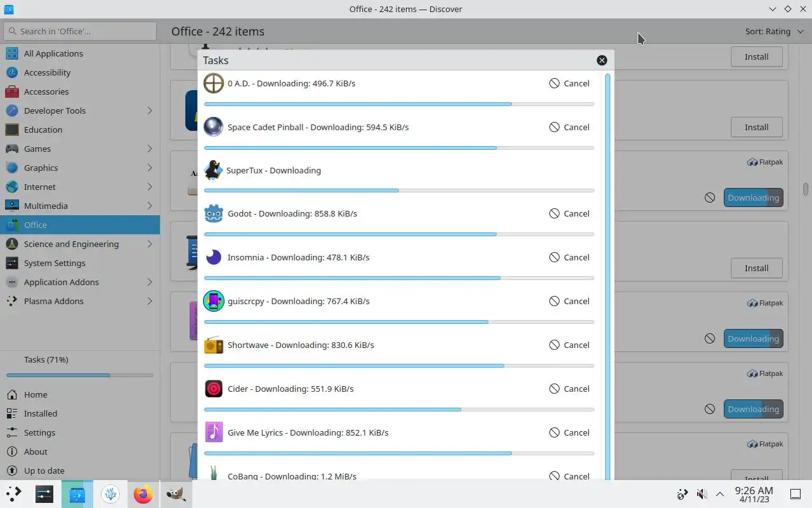This screenshot has height=508, width=812.
Task: Expand Graphics subcategories
Action: 150,168
